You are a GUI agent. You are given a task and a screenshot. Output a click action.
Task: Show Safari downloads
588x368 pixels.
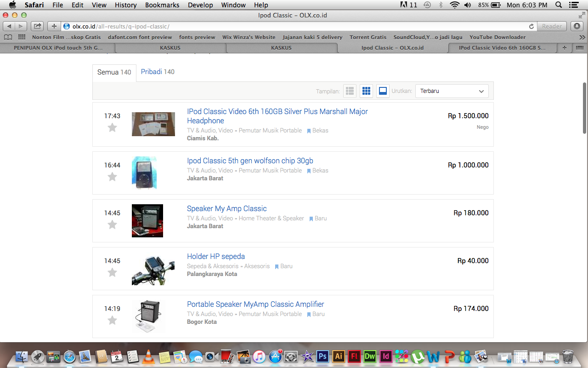(578, 26)
